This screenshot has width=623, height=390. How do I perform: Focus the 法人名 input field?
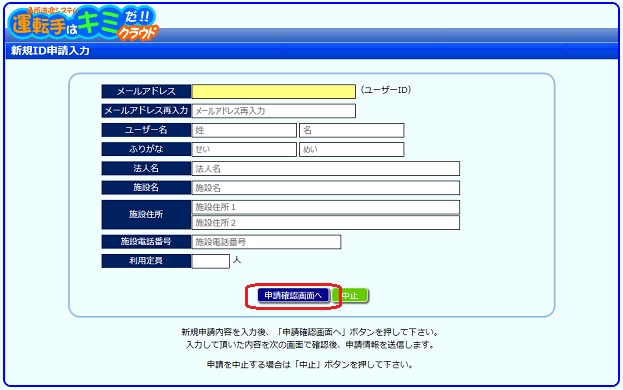click(x=326, y=168)
